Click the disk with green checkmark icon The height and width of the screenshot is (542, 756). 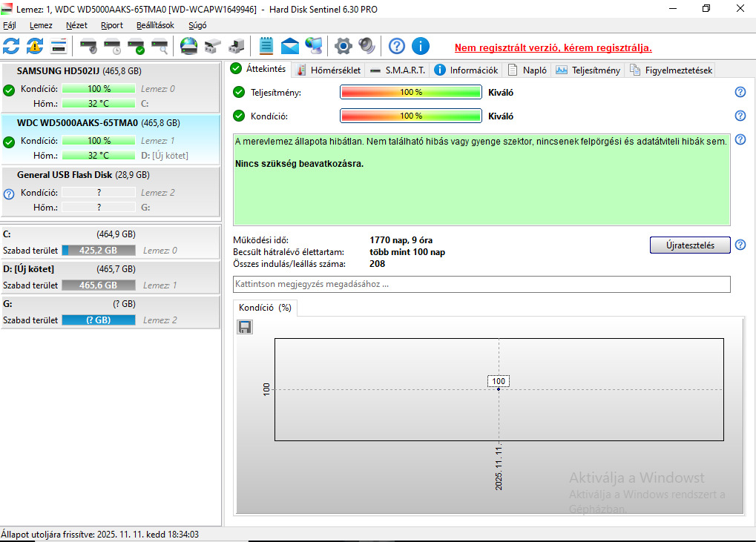coord(136,46)
